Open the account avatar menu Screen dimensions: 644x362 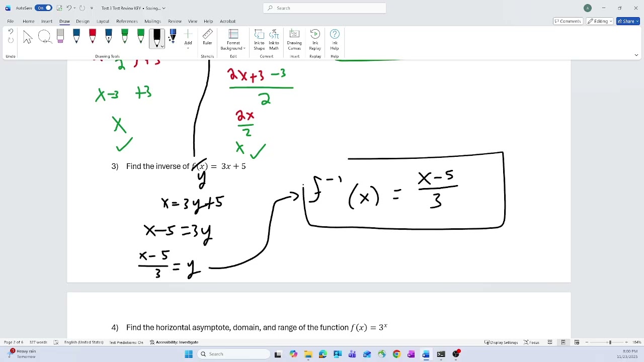coord(588,8)
